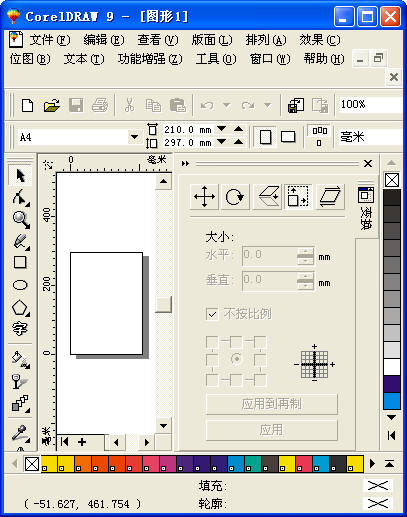
Task: Set page to landscape orientation
Action: tap(288, 137)
